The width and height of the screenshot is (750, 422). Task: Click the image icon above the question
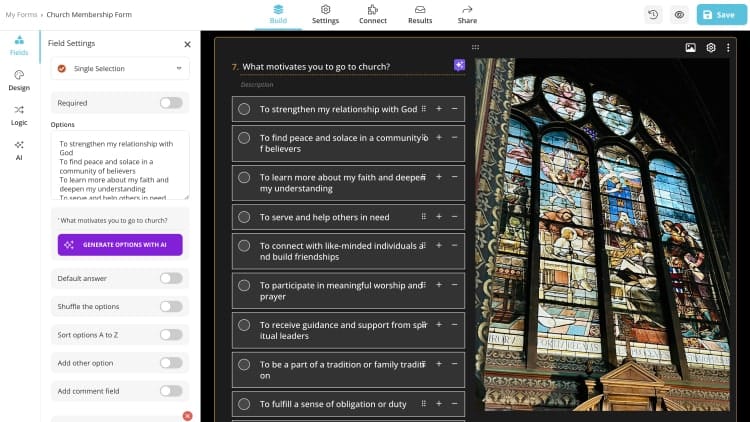click(x=690, y=47)
